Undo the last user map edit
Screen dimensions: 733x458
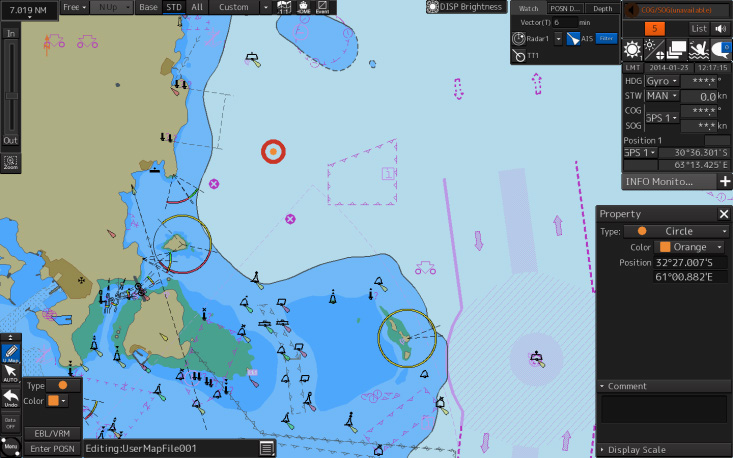pyautogui.click(x=10, y=398)
